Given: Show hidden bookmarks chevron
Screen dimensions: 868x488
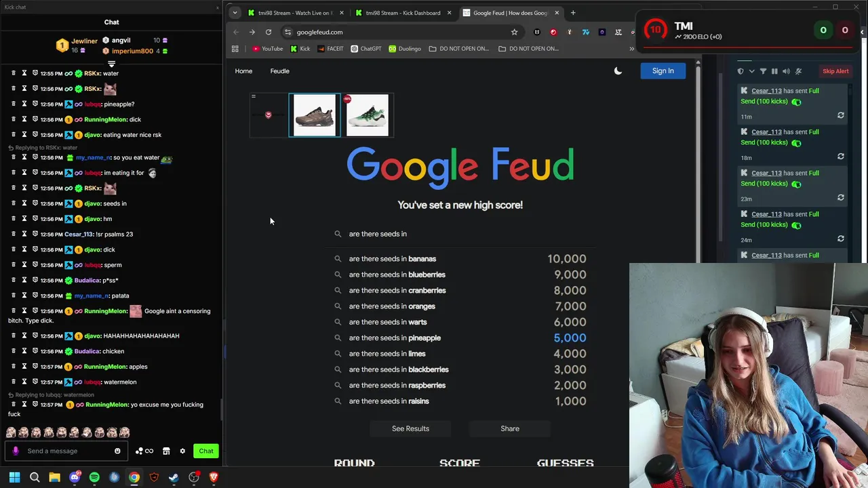Looking at the screenshot, I should point(631,49).
